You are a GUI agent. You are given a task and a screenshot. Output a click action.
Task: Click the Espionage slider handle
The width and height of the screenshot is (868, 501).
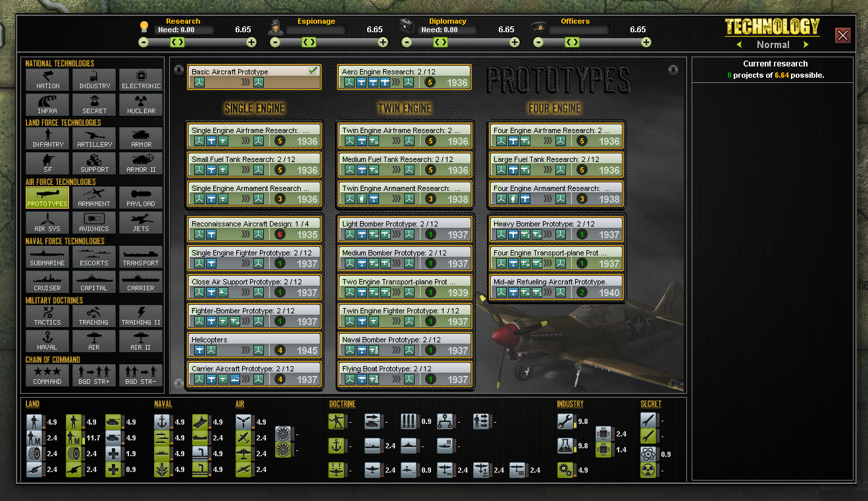(309, 42)
